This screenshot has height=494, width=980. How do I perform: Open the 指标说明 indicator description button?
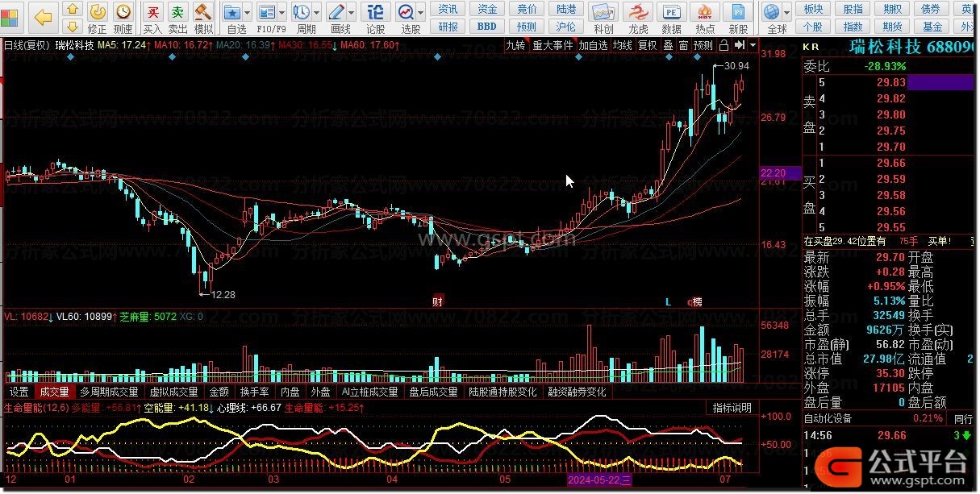[x=732, y=408]
